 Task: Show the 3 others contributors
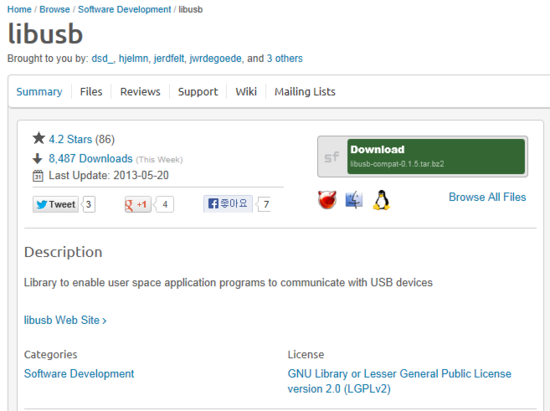tap(284, 58)
